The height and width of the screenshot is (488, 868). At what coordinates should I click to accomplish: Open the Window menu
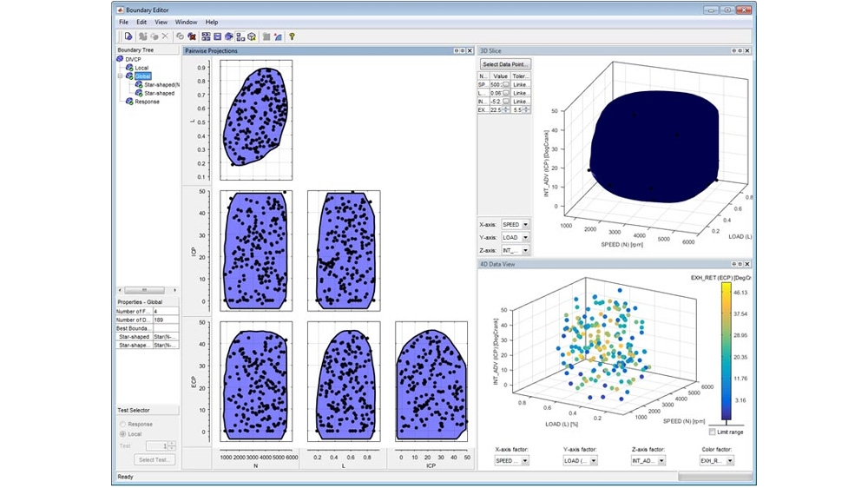[x=186, y=22]
